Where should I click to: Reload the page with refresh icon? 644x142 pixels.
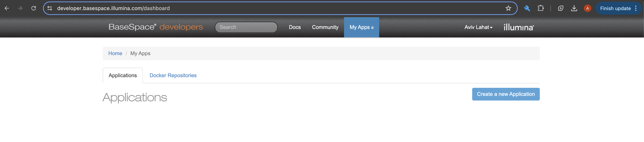click(x=33, y=8)
